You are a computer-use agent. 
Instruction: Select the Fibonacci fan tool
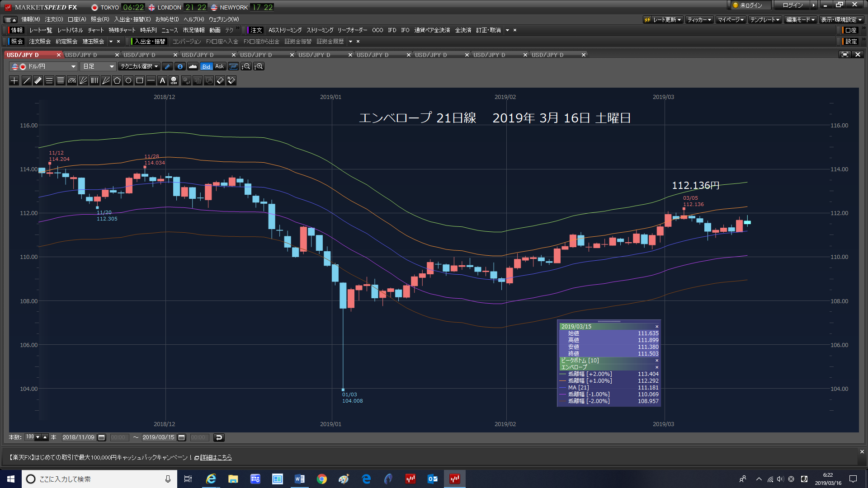pos(83,80)
